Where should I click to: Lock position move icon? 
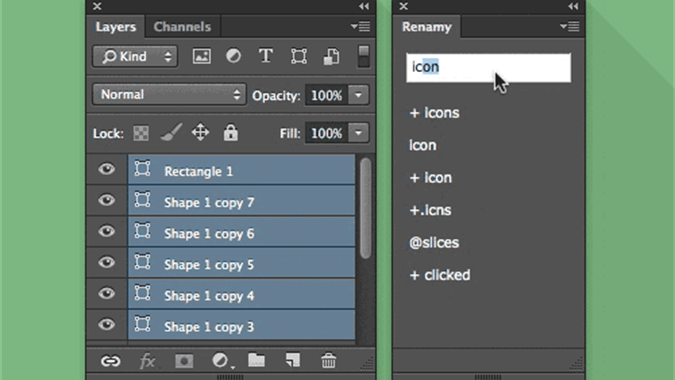(200, 133)
